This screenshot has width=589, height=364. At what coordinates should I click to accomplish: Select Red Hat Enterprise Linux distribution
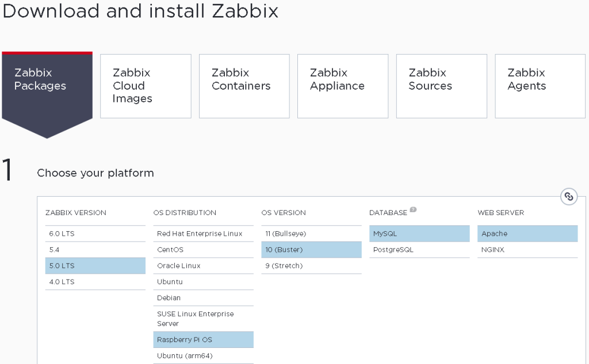(x=203, y=234)
